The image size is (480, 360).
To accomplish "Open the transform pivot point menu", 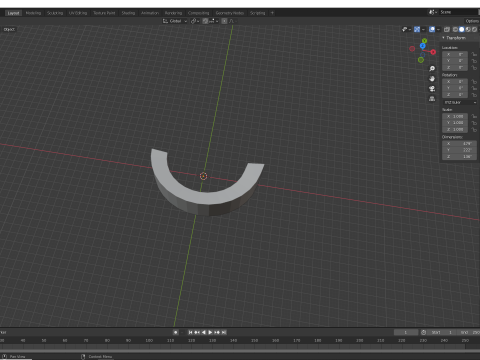I will pyautogui.click(x=195, y=21).
